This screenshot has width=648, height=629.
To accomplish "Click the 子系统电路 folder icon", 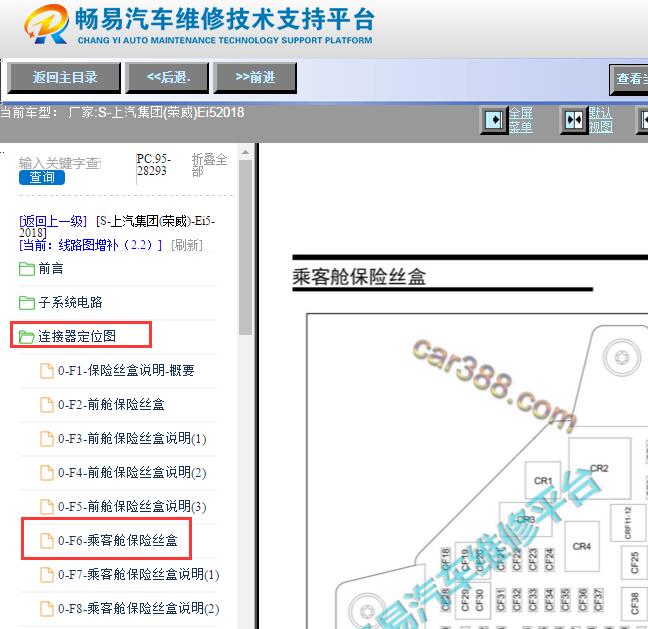I will point(26,303).
